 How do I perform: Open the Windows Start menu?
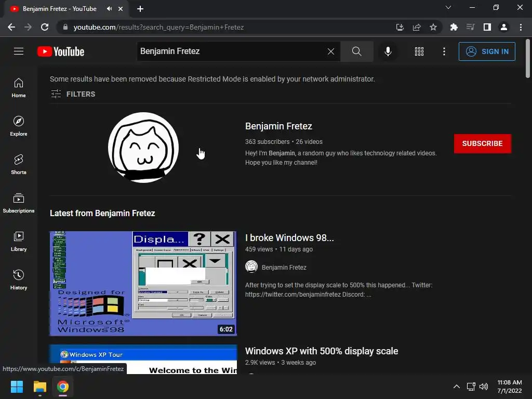(x=17, y=387)
